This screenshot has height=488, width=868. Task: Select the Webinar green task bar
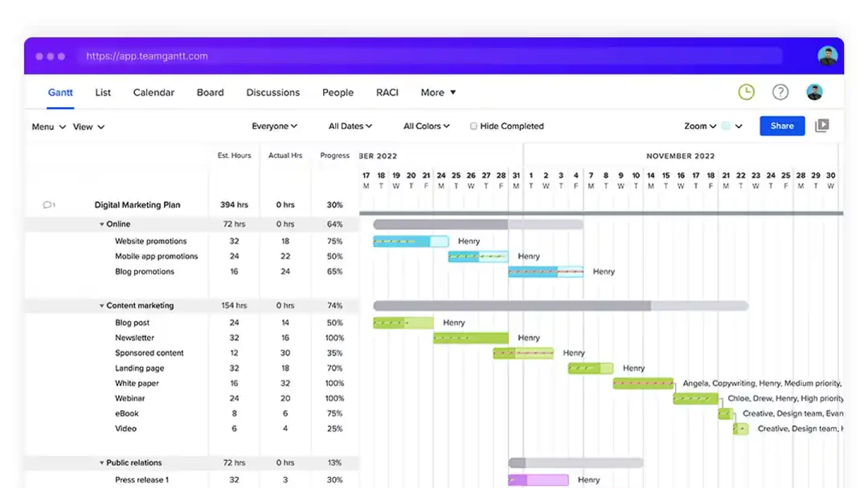pyautogui.click(x=696, y=398)
